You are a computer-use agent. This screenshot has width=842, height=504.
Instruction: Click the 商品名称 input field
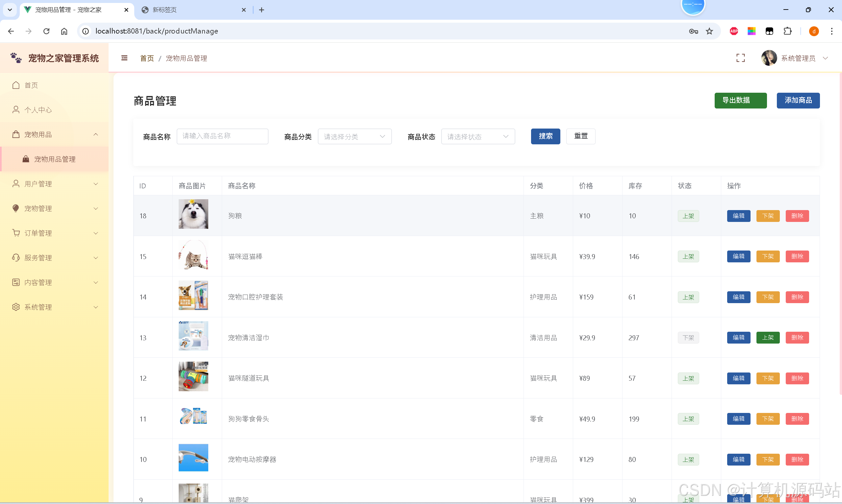pos(222,136)
